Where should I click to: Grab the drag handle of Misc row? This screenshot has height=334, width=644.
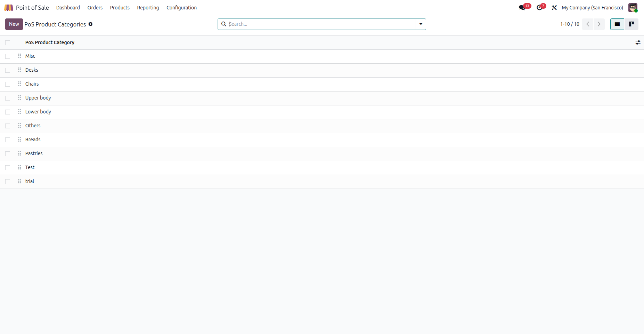click(x=19, y=56)
